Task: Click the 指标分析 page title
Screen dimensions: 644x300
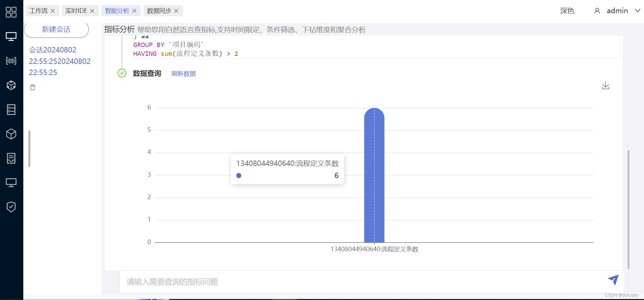Action: [119, 29]
